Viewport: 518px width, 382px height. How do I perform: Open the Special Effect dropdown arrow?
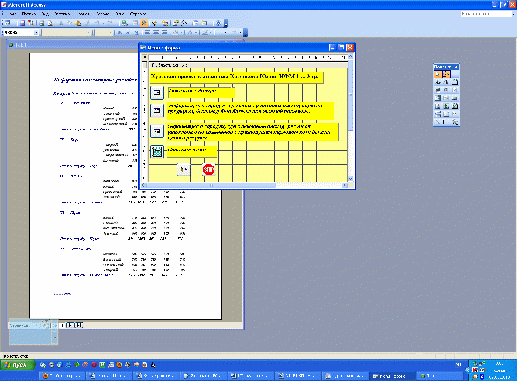tap(240, 32)
